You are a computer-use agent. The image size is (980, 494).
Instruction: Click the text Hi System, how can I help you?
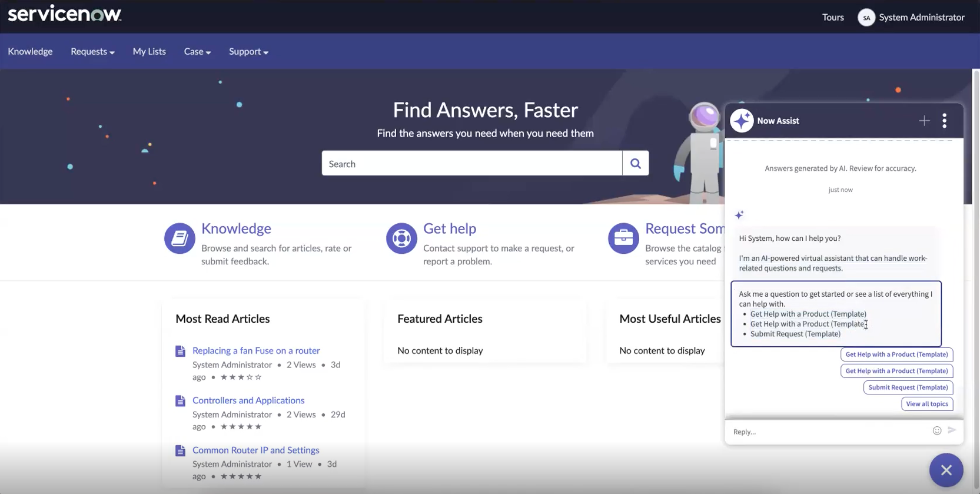pyautogui.click(x=790, y=238)
